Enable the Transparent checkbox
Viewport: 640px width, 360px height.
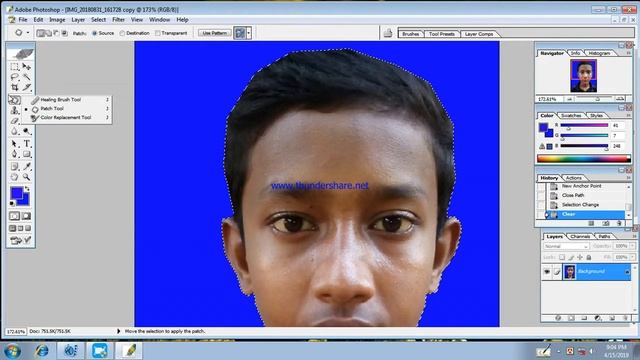tap(158, 33)
